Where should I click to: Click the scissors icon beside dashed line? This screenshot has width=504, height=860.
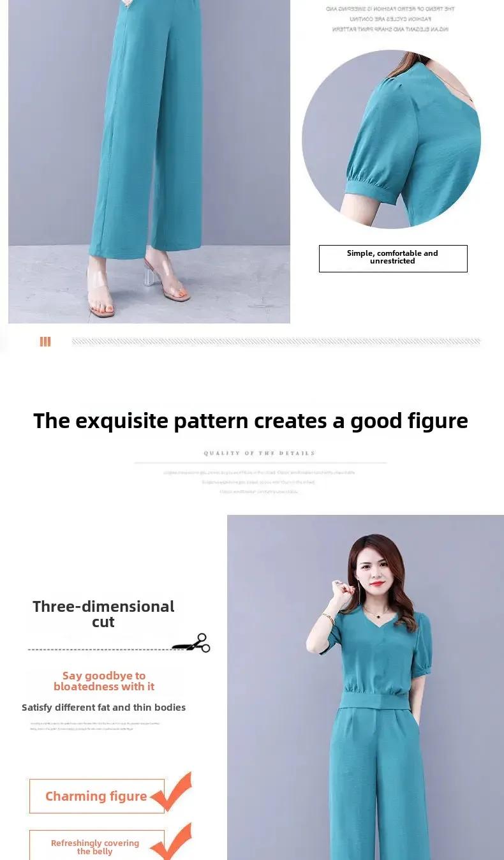(x=191, y=642)
